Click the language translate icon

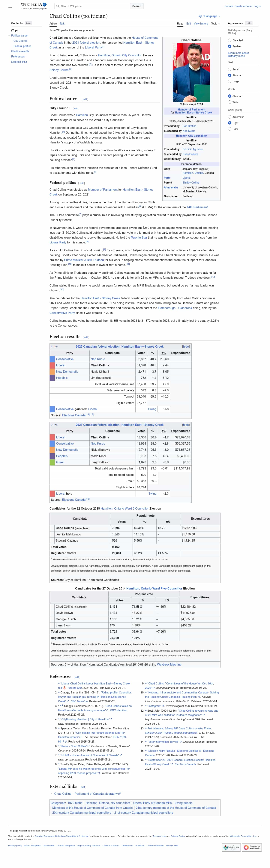tap(200, 16)
